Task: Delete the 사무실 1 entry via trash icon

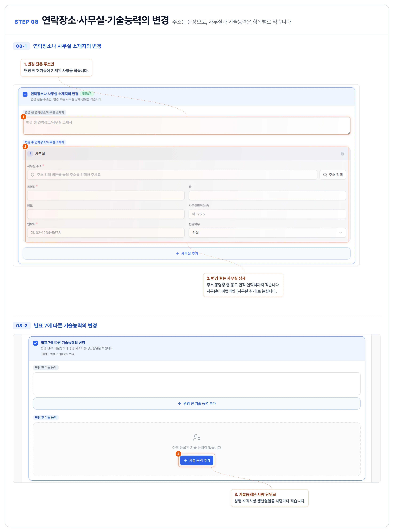Action: [x=342, y=154]
